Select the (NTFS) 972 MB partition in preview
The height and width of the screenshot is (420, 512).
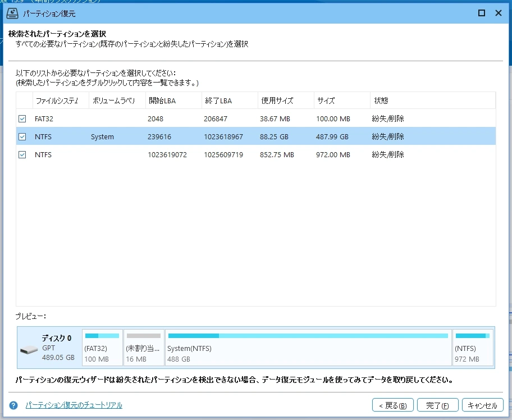(473, 348)
